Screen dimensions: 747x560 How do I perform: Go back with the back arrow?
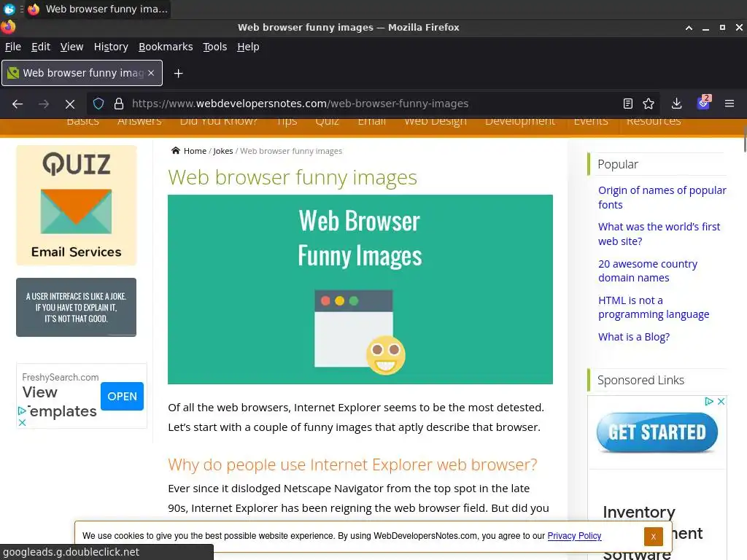click(x=18, y=104)
